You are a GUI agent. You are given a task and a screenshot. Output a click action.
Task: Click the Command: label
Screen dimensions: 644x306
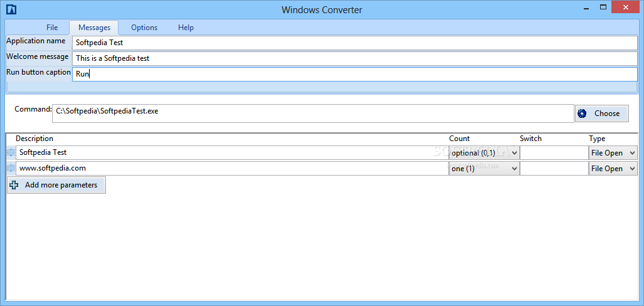[33, 109]
